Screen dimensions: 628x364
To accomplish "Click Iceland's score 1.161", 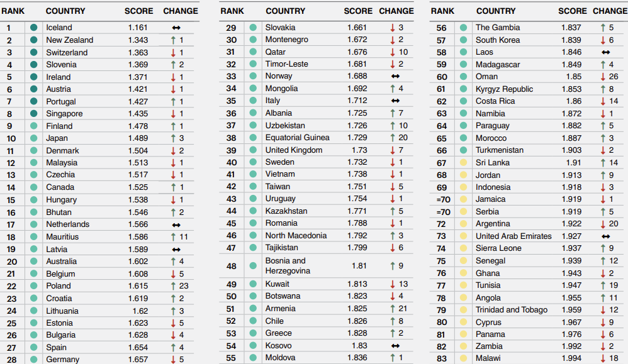I will 138,28.
